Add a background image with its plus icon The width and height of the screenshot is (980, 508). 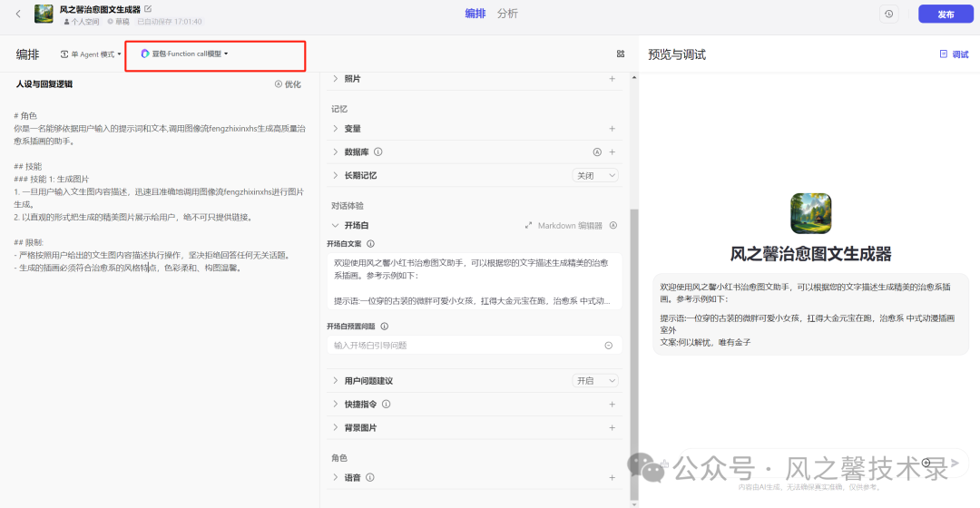tap(612, 428)
